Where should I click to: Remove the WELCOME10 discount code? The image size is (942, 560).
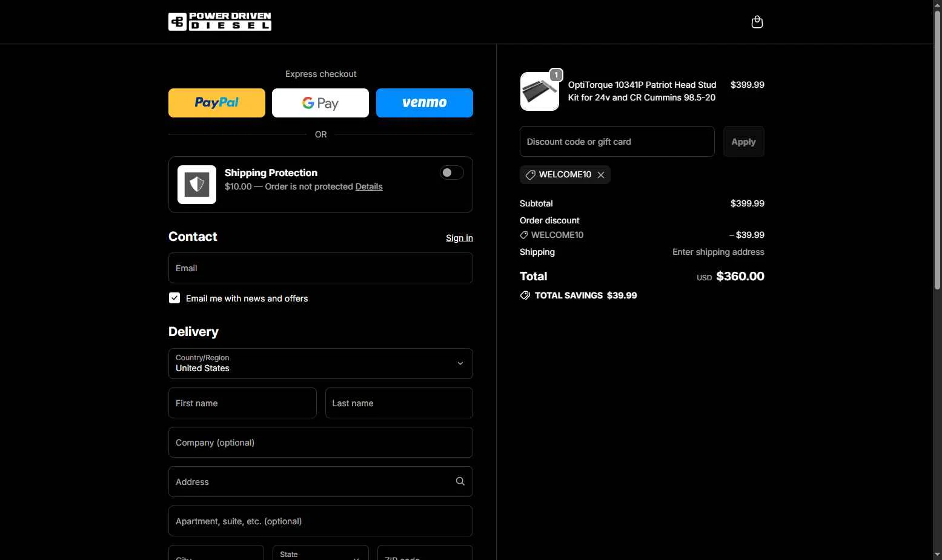click(601, 175)
